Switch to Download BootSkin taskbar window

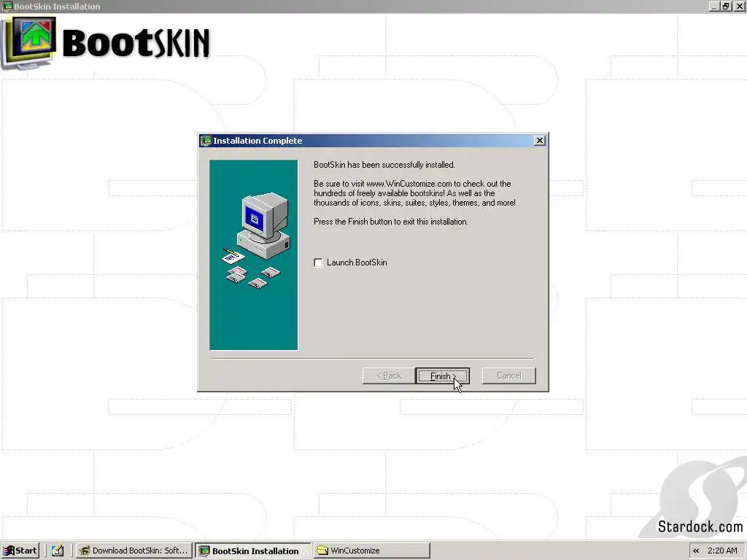[x=134, y=551]
